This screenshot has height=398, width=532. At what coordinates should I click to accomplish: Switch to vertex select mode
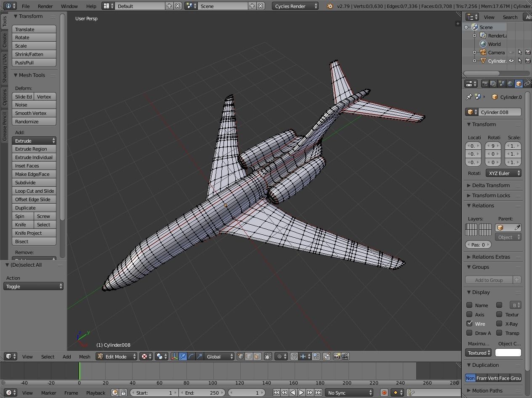pyautogui.click(x=240, y=356)
